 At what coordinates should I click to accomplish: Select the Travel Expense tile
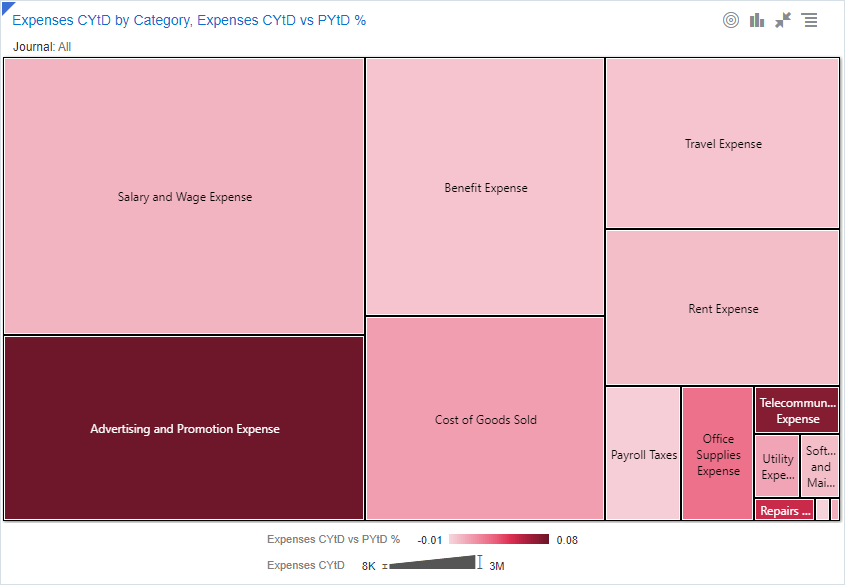[722, 143]
